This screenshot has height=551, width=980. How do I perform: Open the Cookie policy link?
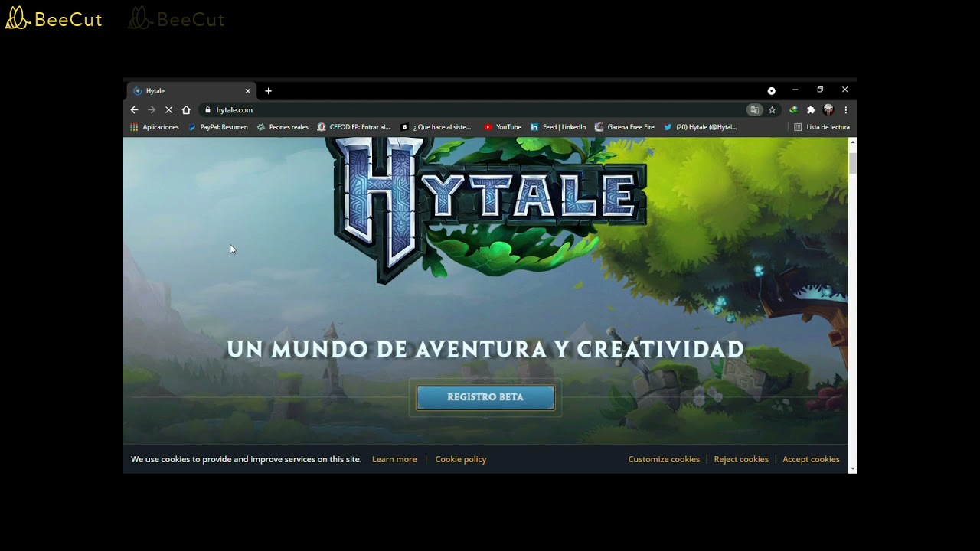click(x=461, y=459)
